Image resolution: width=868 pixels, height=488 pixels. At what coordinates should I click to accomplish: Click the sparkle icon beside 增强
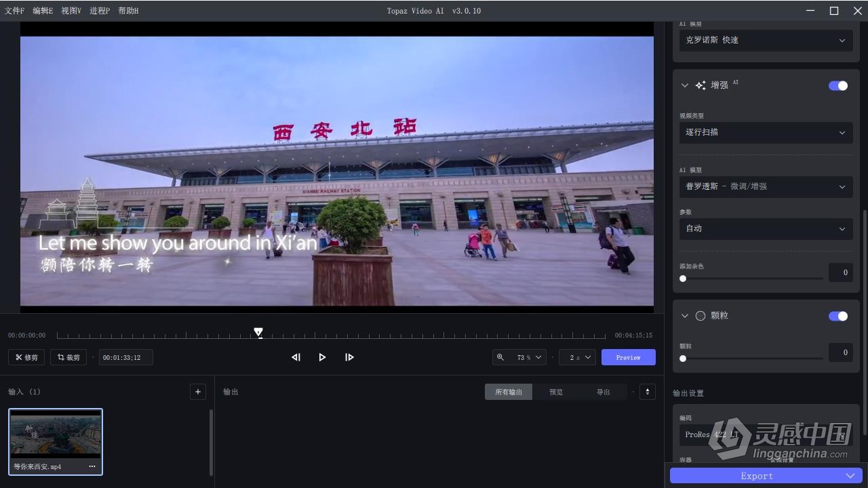coord(701,85)
